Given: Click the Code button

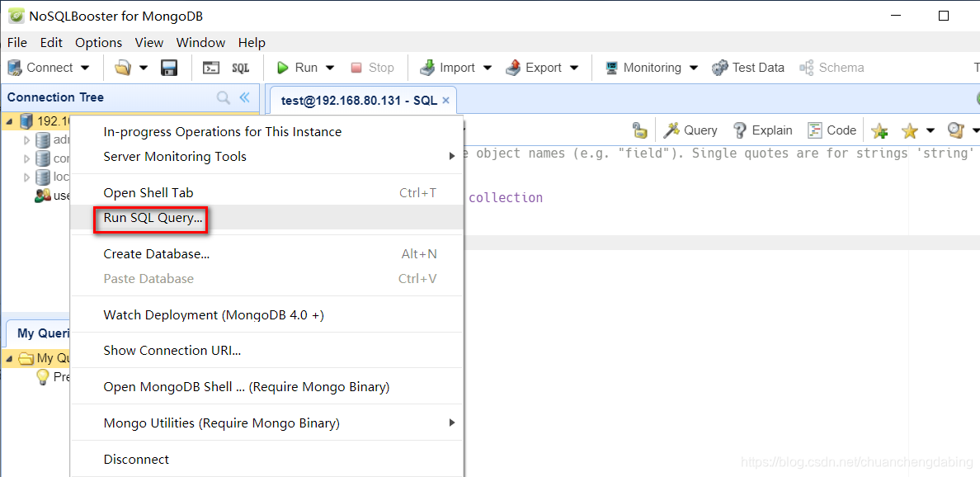Looking at the screenshot, I should click(832, 130).
